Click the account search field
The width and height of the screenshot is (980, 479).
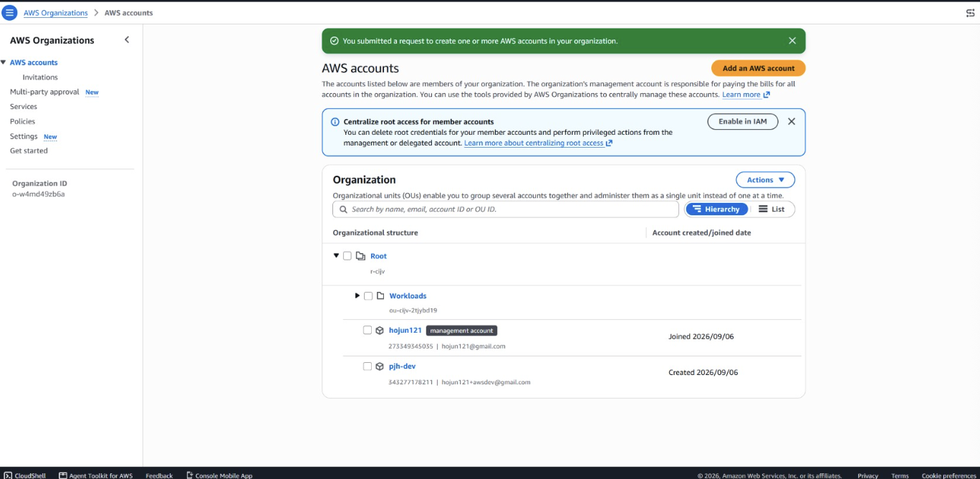[506, 209]
